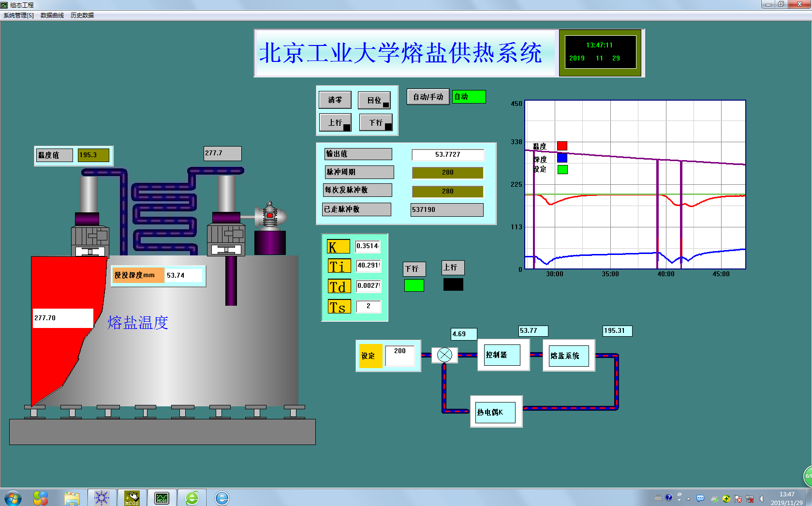
Task: Click the system output 195.31 box
Action: coord(618,331)
